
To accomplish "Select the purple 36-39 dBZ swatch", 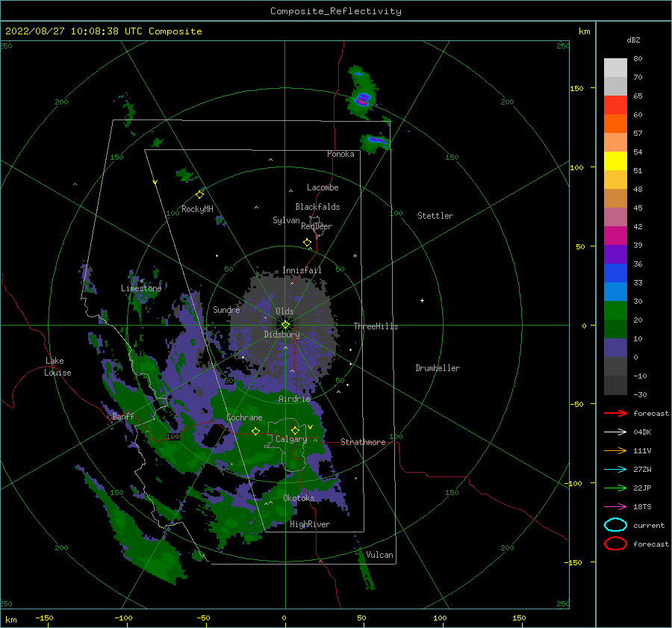I will 615,255.
